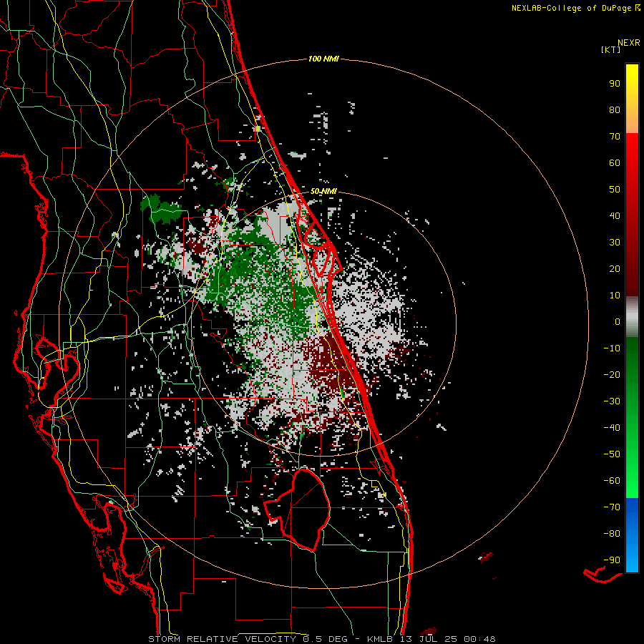Click the KMLB radar site identifier
The height and width of the screenshot is (644, 644).
click(380, 639)
